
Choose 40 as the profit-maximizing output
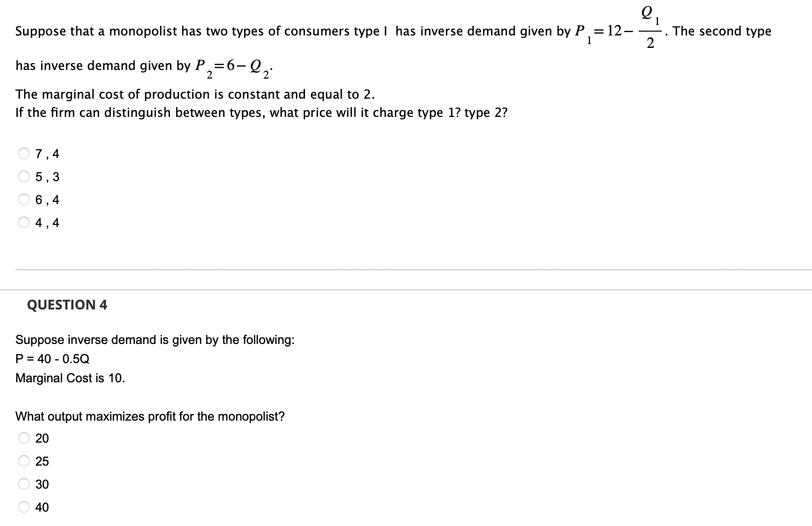(23, 507)
